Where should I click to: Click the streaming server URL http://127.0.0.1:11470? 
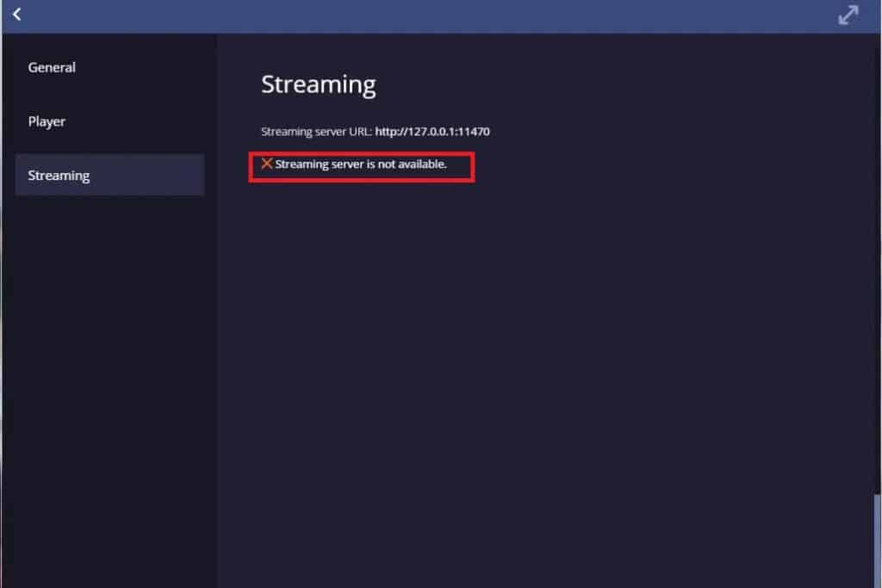coord(432,132)
